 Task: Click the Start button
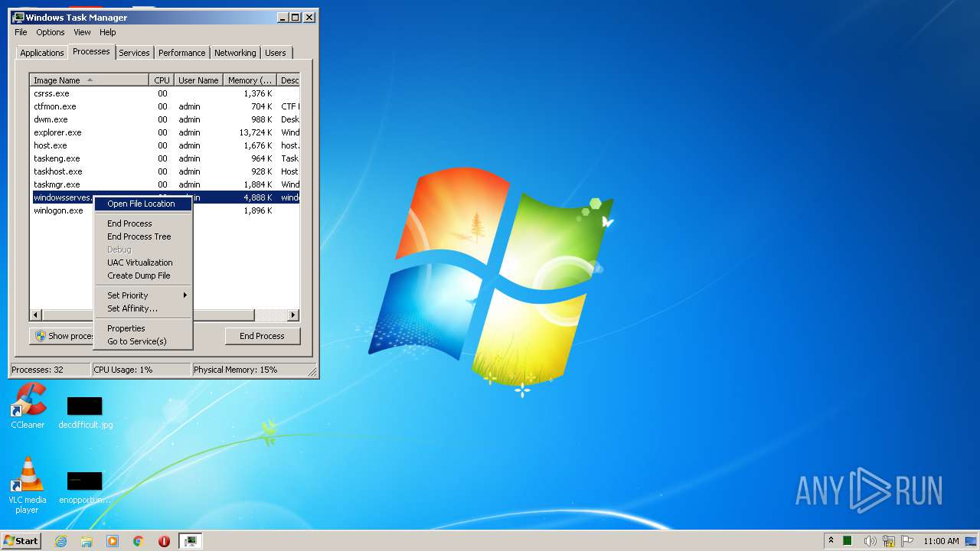[21, 541]
